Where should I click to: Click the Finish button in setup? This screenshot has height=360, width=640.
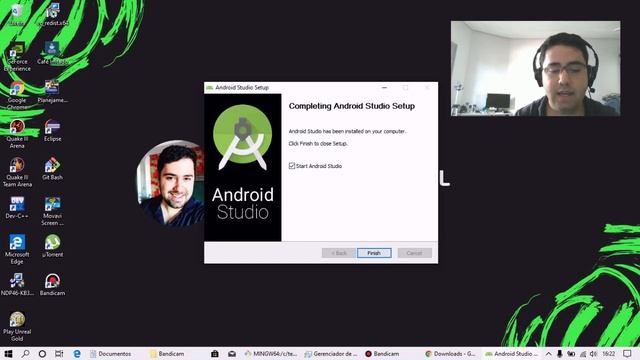tap(374, 253)
